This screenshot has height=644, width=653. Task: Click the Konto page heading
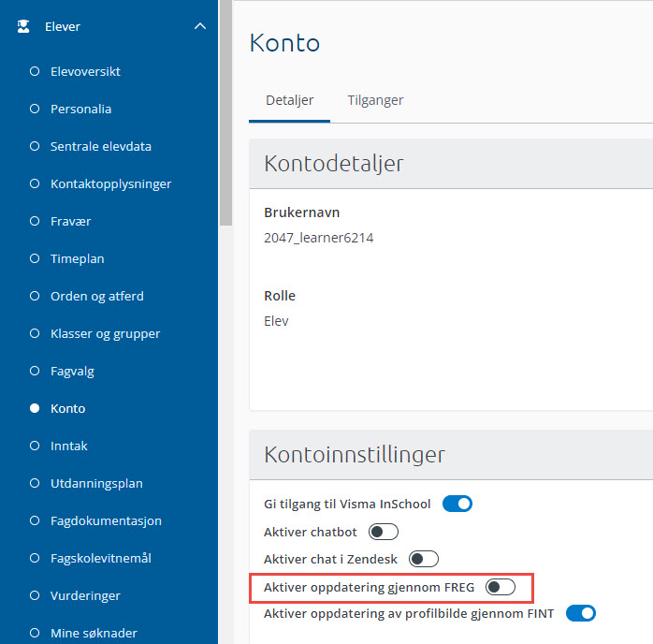(284, 43)
